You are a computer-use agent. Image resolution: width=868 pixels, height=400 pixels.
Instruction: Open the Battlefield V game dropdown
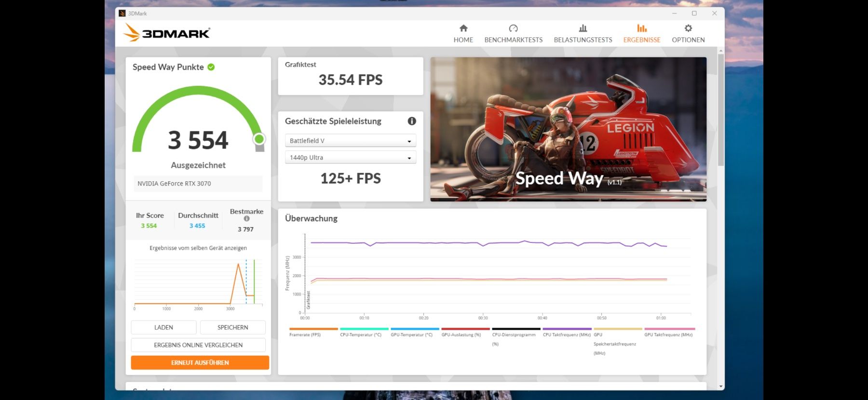click(351, 141)
